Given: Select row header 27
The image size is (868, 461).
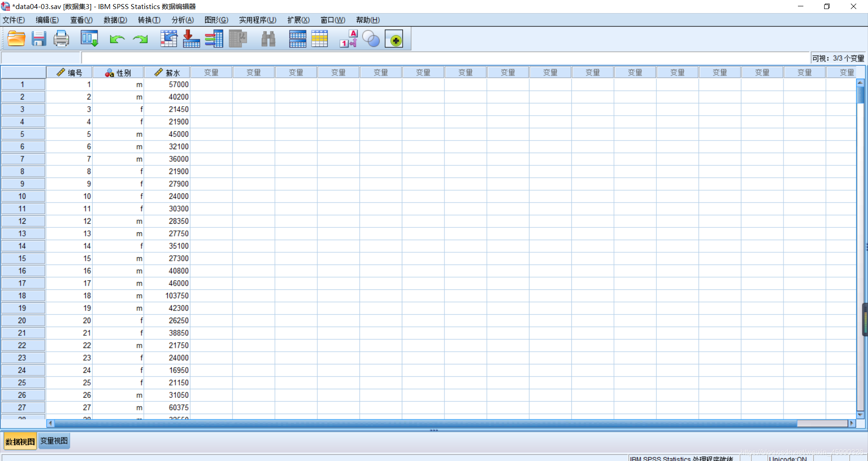Looking at the screenshot, I should click(x=23, y=407).
